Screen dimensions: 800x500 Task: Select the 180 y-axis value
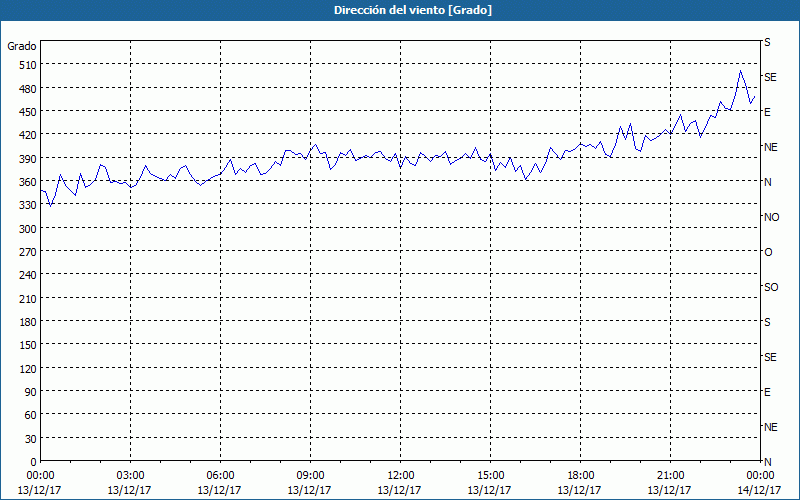coord(28,322)
